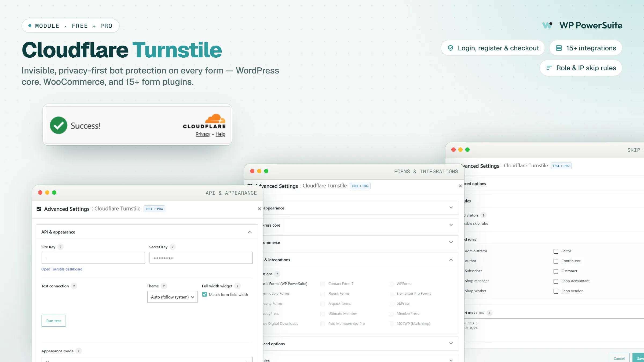Tick the Elementor Pro Forms checkbox
The width and height of the screenshot is (644, 362).
391,294
